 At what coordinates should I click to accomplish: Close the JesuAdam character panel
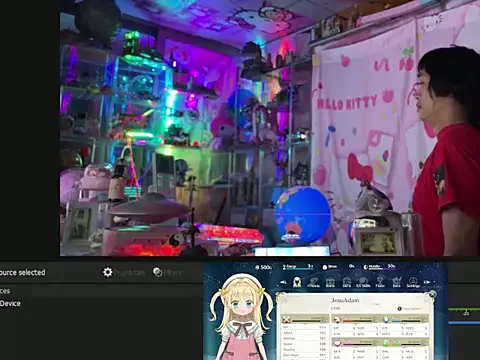(432, 294)
